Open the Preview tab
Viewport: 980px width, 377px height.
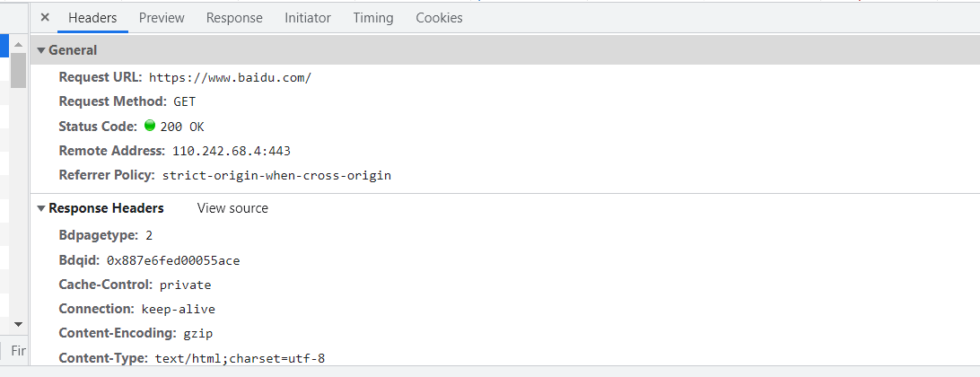click(x=162, y=18)
